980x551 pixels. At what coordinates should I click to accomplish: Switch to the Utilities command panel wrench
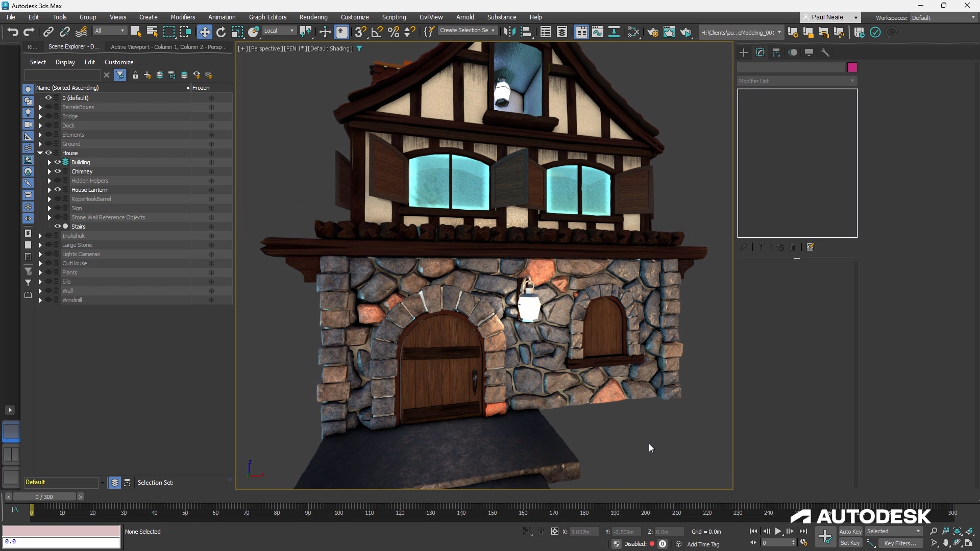[825, 53]
